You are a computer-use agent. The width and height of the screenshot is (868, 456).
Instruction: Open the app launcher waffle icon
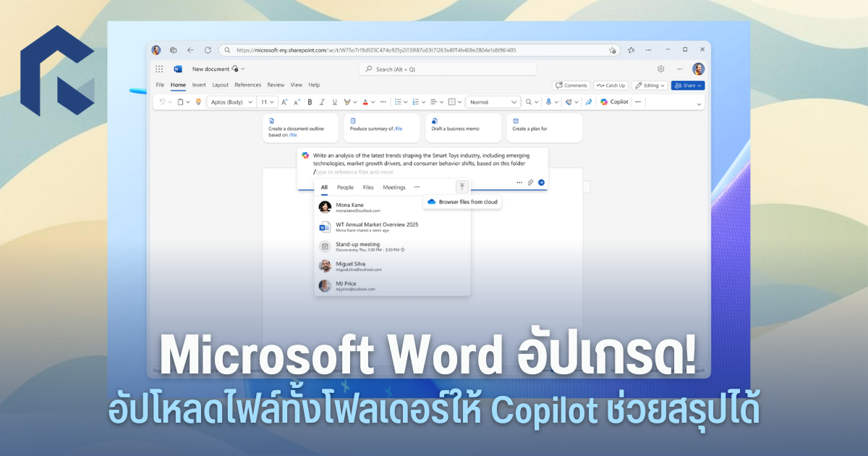[159, 69]
